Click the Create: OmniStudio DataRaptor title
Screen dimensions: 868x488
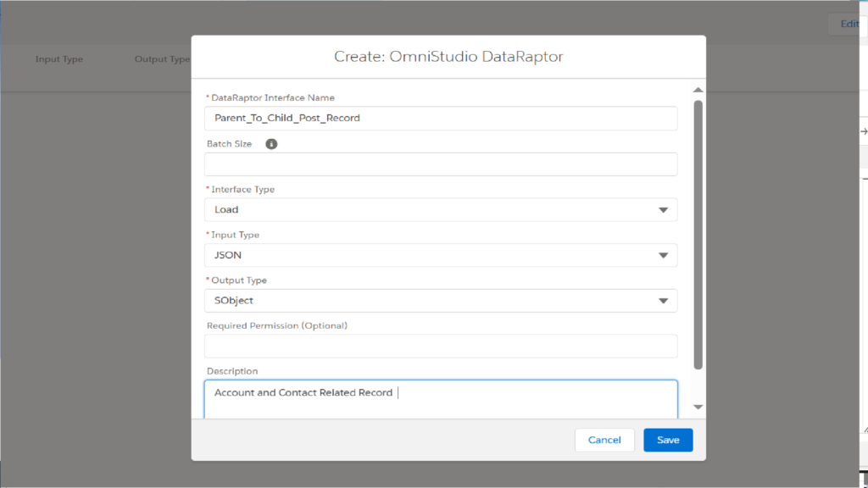[448, 57]
